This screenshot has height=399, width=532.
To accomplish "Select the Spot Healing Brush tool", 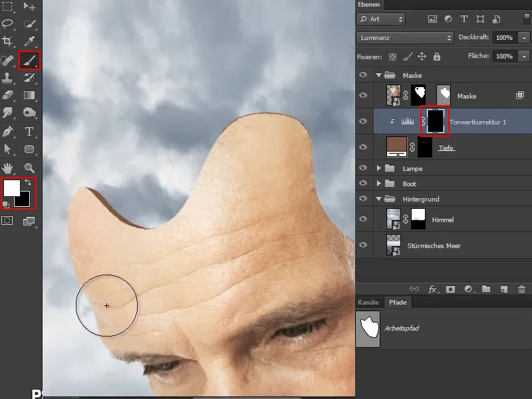I will pos(7,61).
